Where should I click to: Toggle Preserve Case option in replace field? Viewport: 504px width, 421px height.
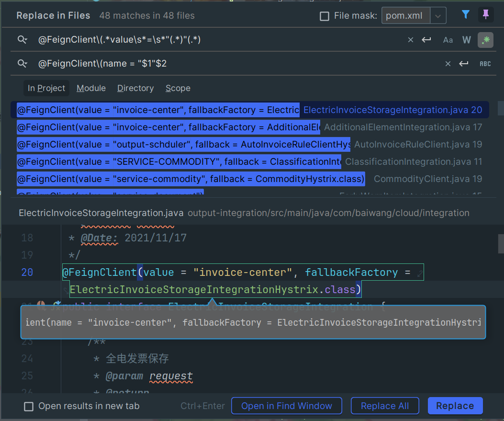(485, 64)
